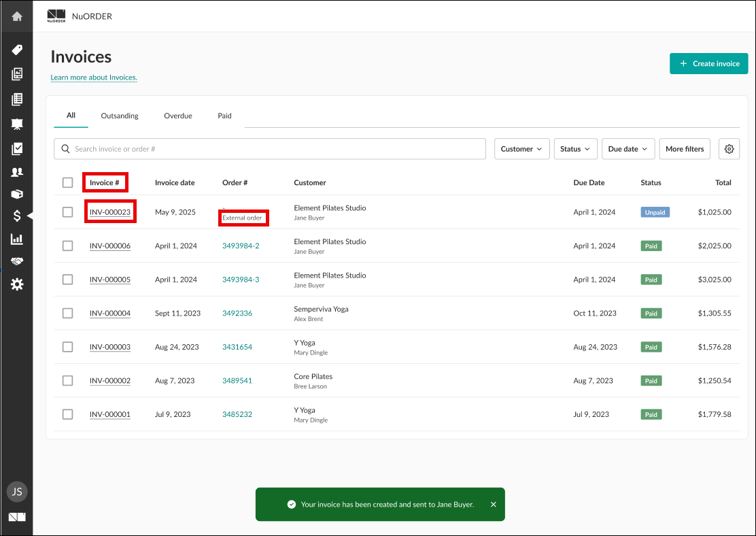The height and width of the screenshot is (536, 756).
Task: Check the box for INV-000023
Action: click(67, 212)
